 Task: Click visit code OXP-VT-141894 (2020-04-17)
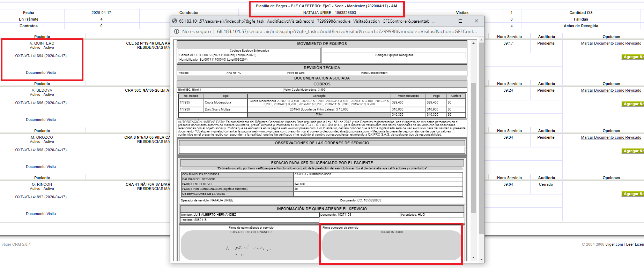pyautogui.click(x=41, y=56)
